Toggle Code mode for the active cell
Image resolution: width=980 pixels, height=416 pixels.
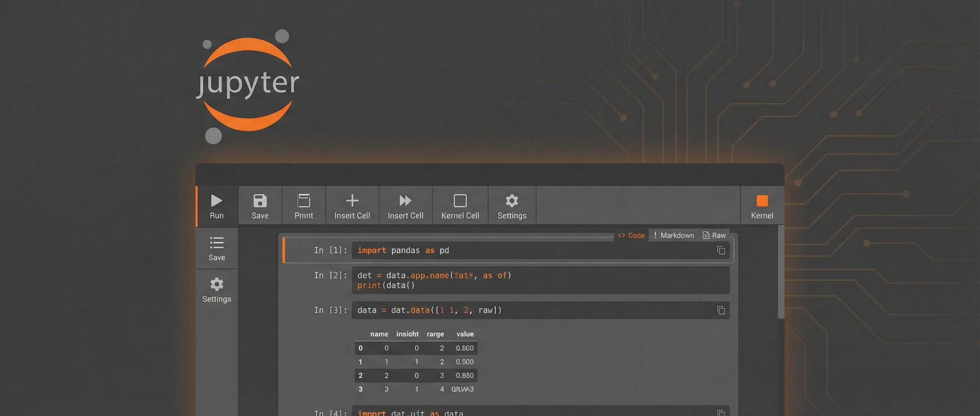click(632, 235)
